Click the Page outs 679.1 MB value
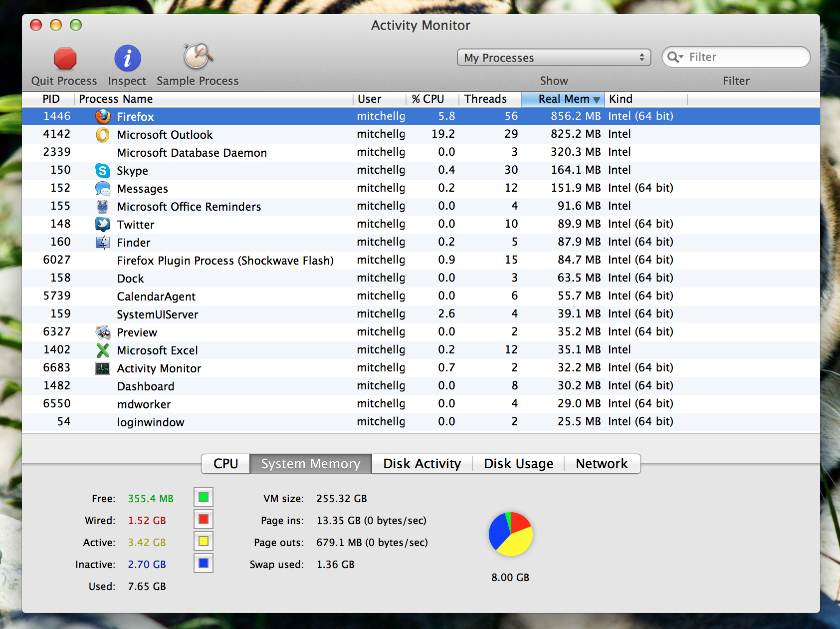The height and width of the screenshot is (629, 840). (x=372, y=543)
